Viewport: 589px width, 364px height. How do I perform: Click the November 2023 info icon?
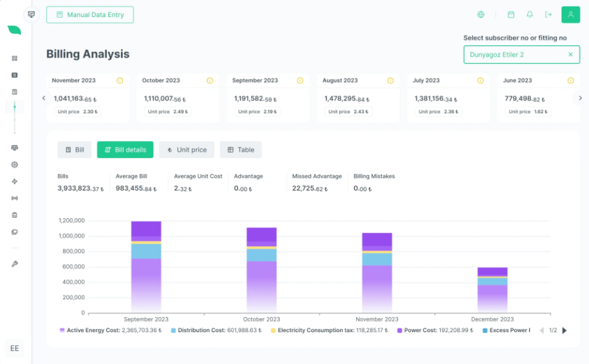(120, 81)
